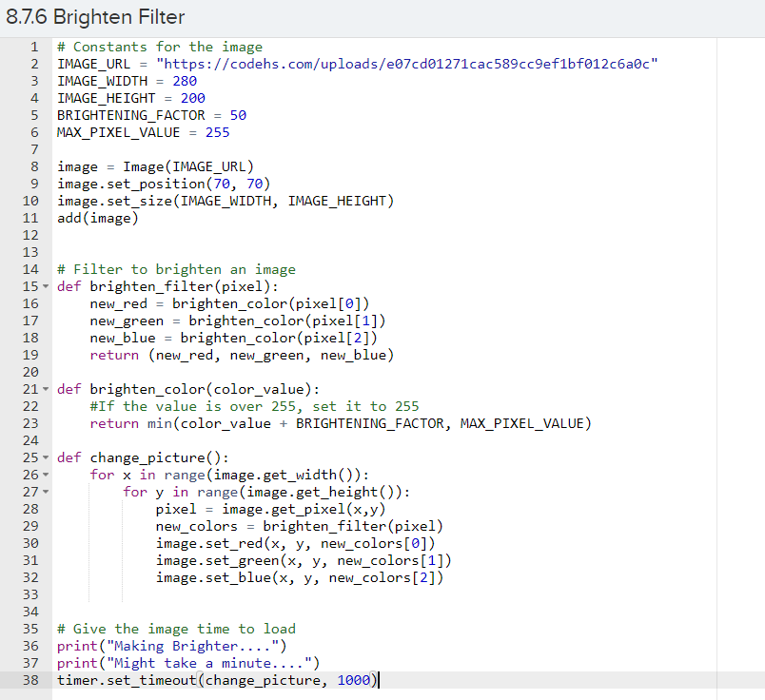The width and height of the screenshot is (765, 700).
Task: Click the exercise title 8.7.6 Brighten Filter
Action: 95,16
